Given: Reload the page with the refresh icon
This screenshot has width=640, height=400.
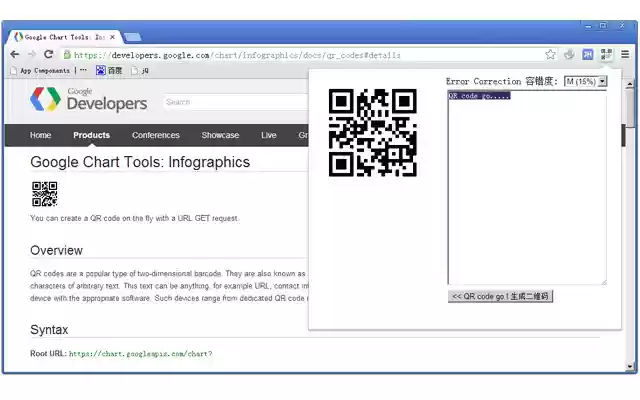Looking at the screenshot, I should coord(49,54).
